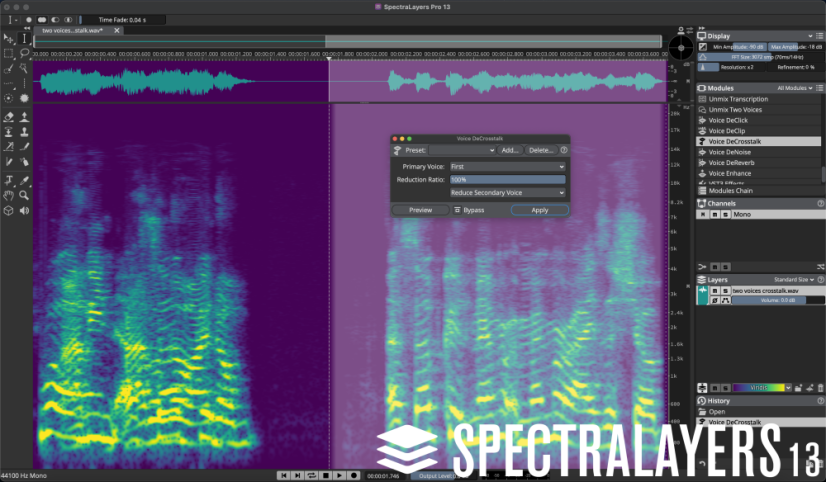
Task: Select the Brush Selection tool
Action: 8,68
